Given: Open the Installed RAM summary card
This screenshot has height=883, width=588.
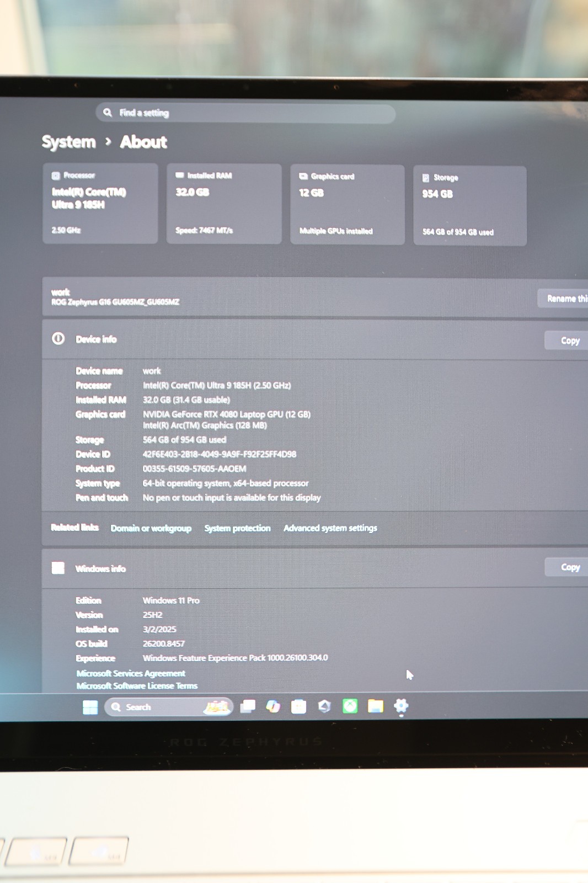Looking at the screenshot, I should [x=224, y=204].
